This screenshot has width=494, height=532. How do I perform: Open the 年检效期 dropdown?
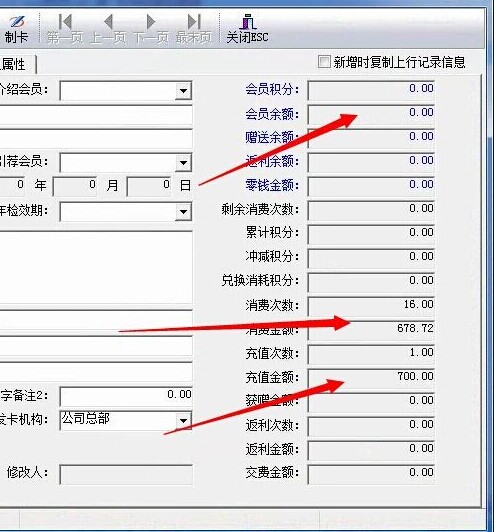tap(183, 212)
